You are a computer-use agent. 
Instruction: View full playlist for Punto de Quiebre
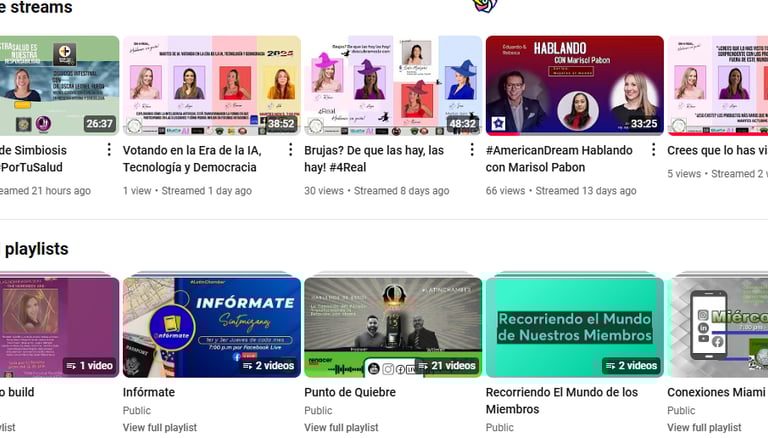341,428
